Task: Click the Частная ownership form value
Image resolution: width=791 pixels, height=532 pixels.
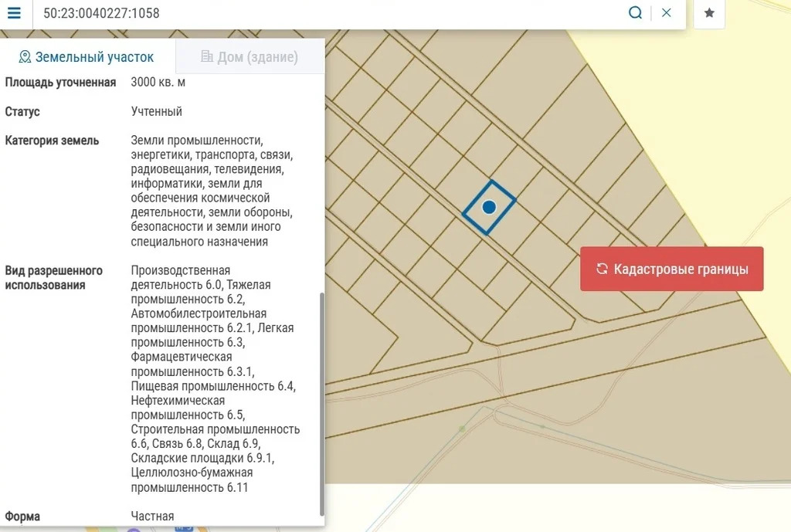Action: coord(153,516)
